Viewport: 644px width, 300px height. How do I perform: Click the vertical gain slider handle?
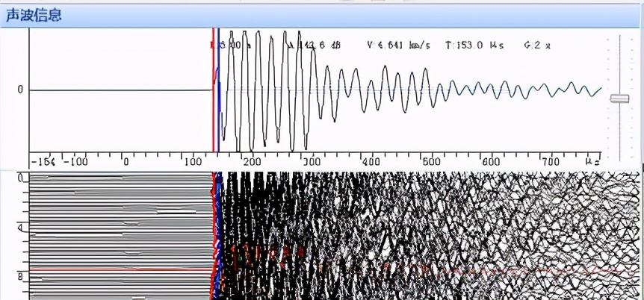coord(619,99)
